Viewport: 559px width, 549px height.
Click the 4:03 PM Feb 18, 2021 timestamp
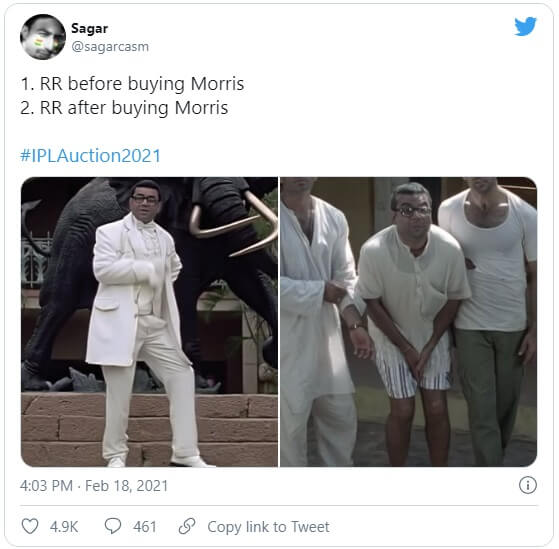pos(94,486)
